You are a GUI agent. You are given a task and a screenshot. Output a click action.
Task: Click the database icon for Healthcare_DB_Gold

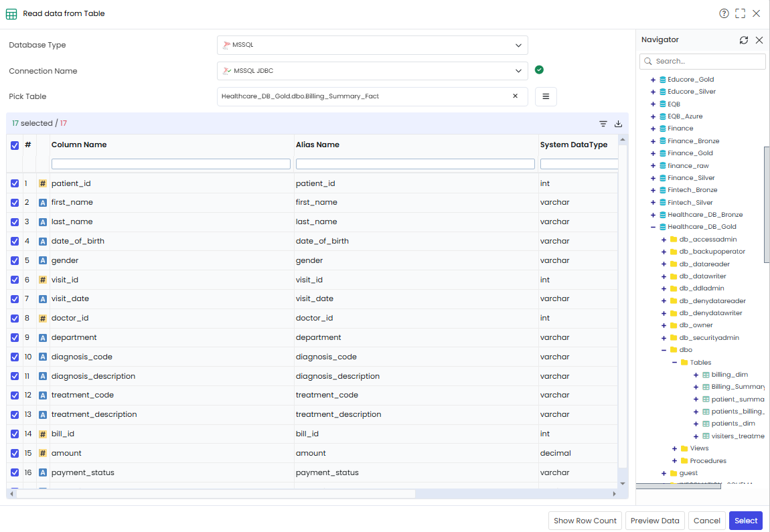(662, 227)
